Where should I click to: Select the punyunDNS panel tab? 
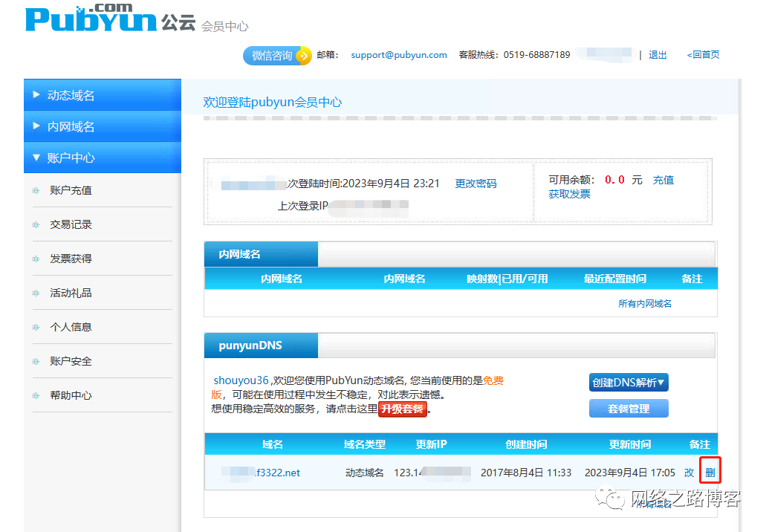pos(261,346)
